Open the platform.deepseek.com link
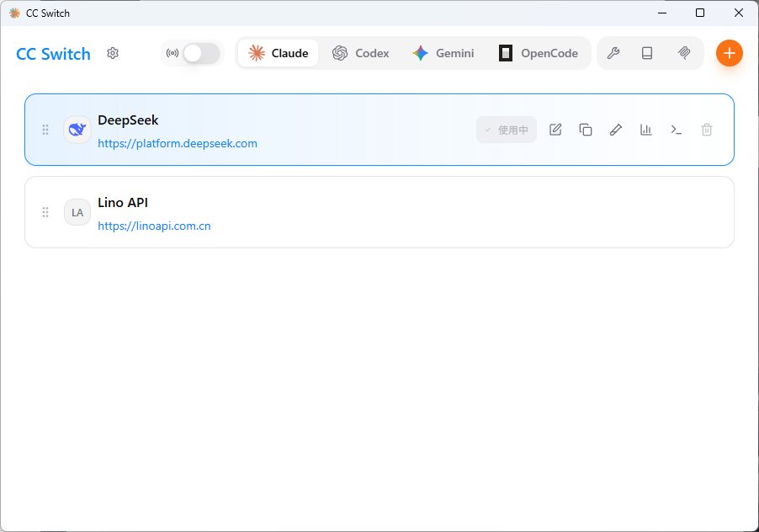759x532 pixels. [178, 143]
